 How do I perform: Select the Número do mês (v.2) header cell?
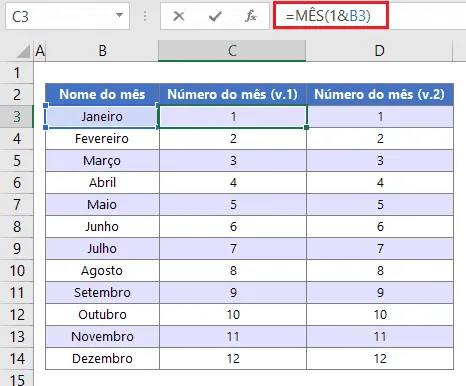click(380, 94)
